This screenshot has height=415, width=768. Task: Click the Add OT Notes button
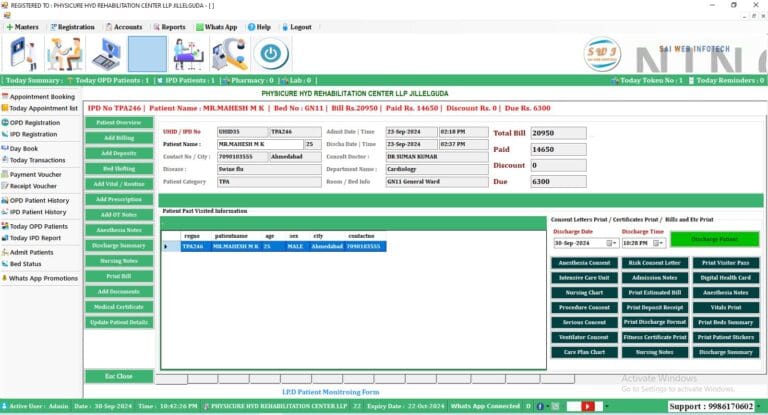click(x=119, y=215)
